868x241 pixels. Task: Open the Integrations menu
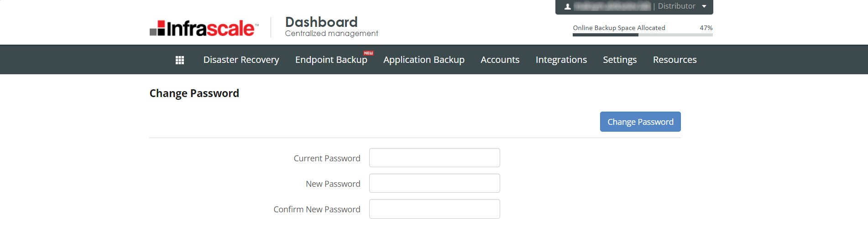pyautogui.click(x=561, y=60)
